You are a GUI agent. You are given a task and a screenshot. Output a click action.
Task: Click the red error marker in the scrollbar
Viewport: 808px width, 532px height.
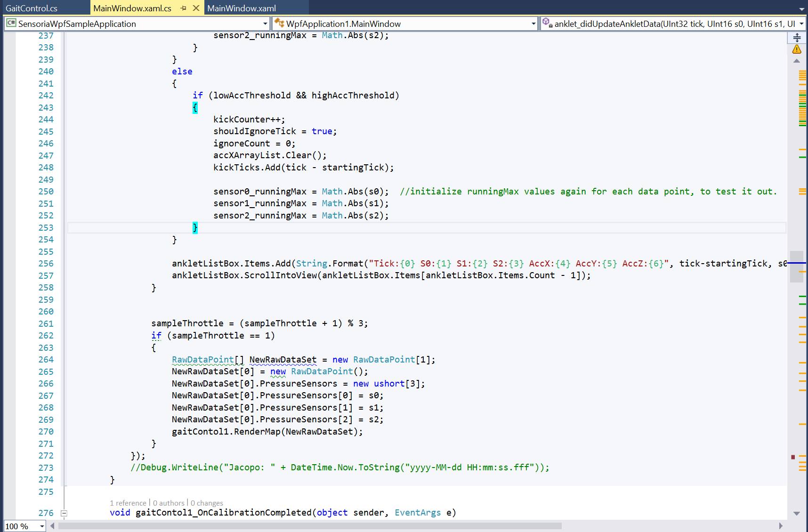click(793, 457)
